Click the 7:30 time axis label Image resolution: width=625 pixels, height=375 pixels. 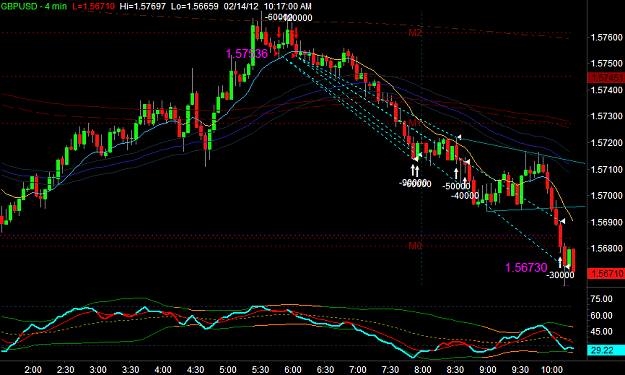(x=390, y=370)
